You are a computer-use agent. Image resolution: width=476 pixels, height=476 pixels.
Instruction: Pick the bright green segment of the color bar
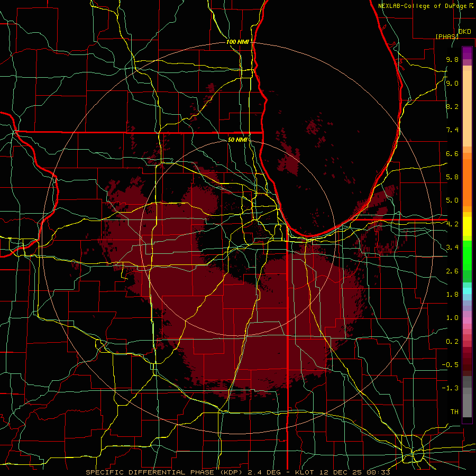coord(467,256)
